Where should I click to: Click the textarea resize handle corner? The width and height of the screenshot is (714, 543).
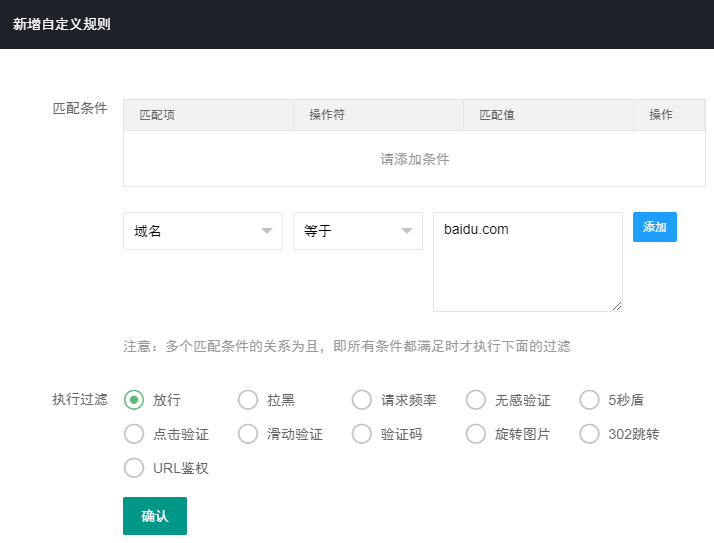click(617, 306)
